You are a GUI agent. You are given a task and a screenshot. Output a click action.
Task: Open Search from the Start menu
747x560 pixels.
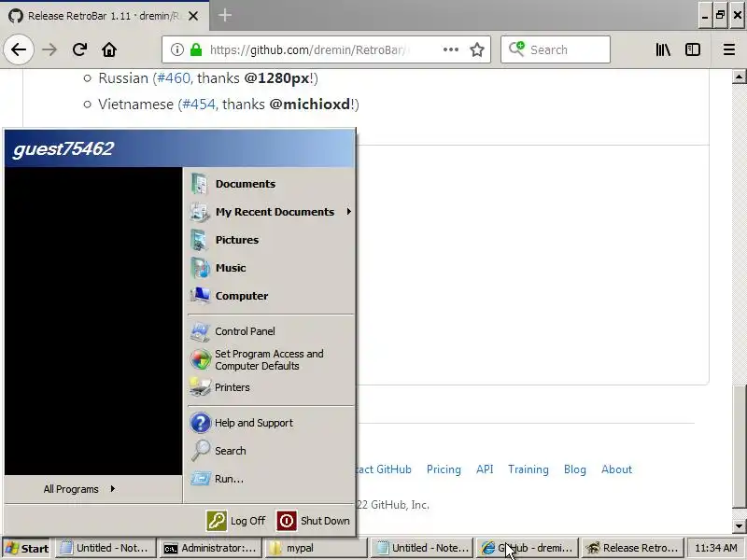pyautogui.click(x=270, y=451)
